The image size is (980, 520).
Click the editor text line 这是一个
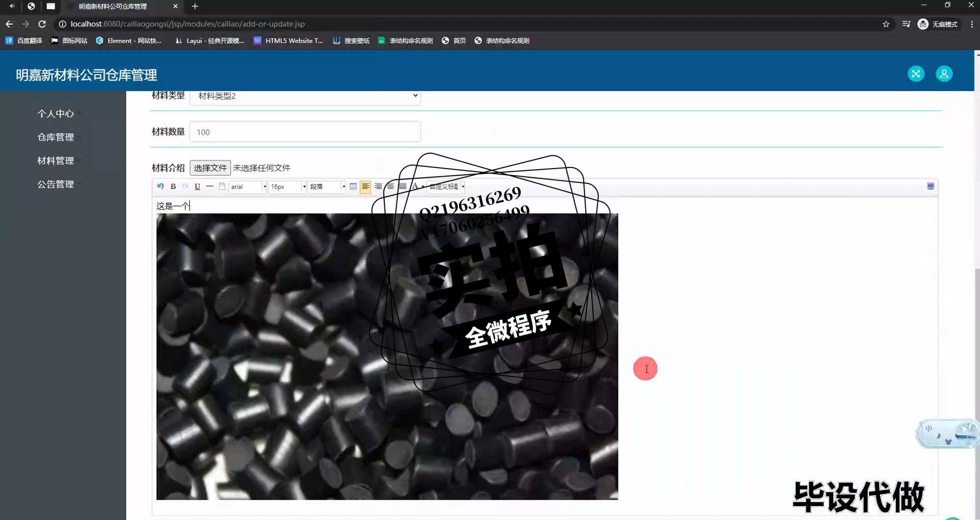[173, 206]
